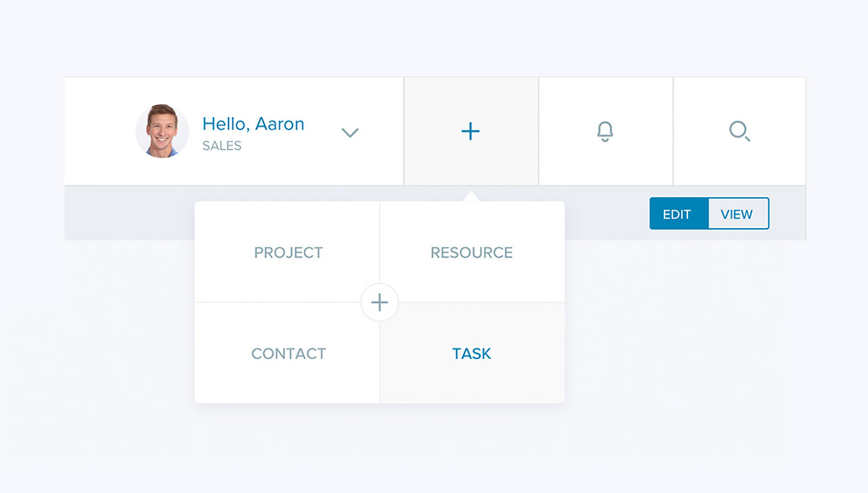Open notifications bell icon
868x493 pixels.
pyautogui.click(x=605, y=131)
